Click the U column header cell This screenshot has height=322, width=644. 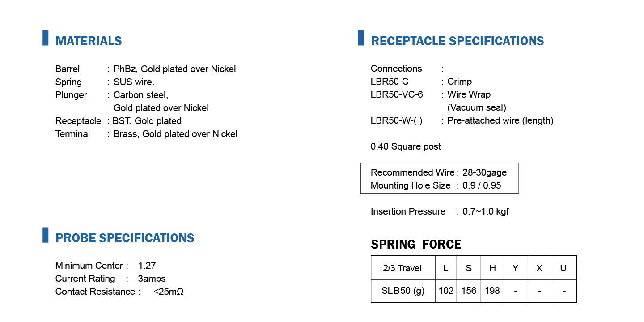(563, 268)
